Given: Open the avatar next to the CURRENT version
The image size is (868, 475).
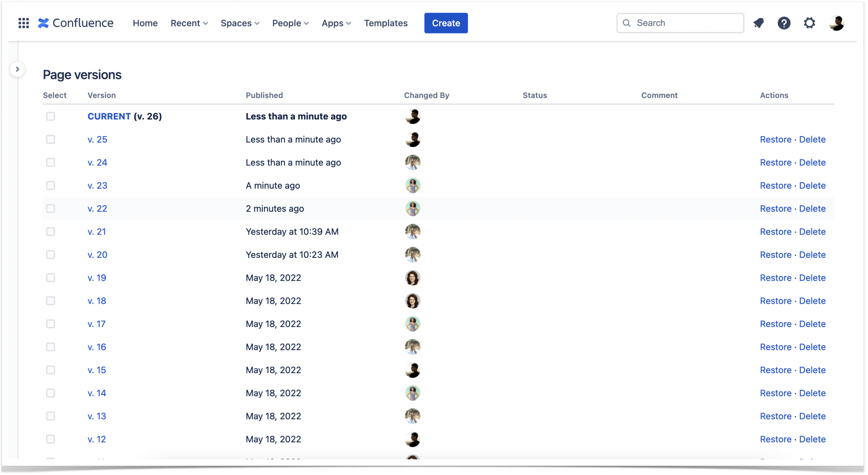Looking at the screenshot, I should pos(413,116).
